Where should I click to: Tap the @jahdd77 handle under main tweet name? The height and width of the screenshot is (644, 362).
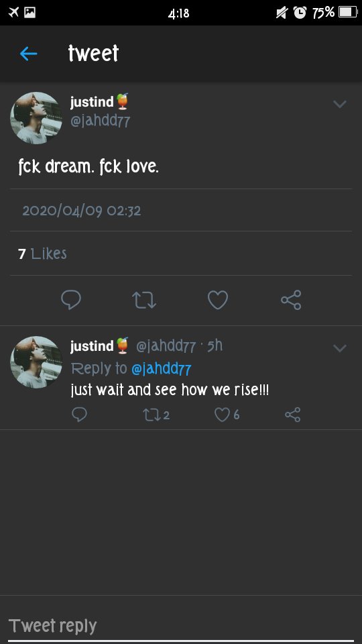[100, 121]
